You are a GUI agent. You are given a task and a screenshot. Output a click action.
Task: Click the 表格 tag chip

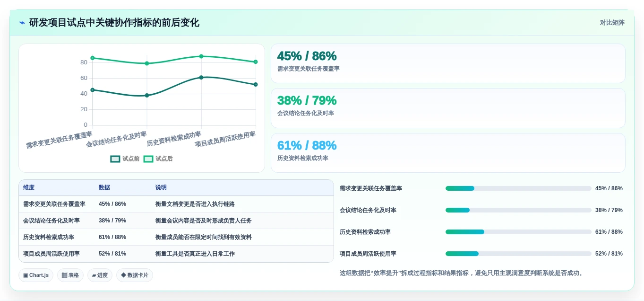[x=70, y=275]
